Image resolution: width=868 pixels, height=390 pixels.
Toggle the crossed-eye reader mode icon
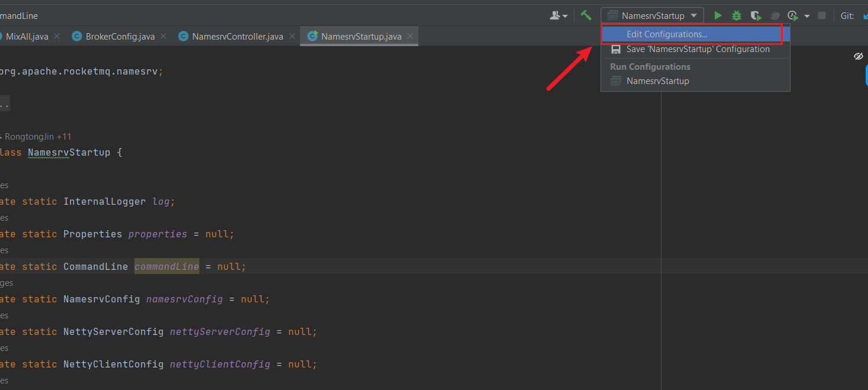(x=859, y=56)
